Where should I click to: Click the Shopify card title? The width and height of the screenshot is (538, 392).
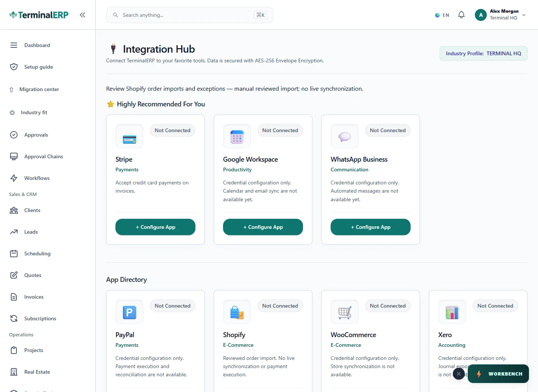(x=234, y=335)
